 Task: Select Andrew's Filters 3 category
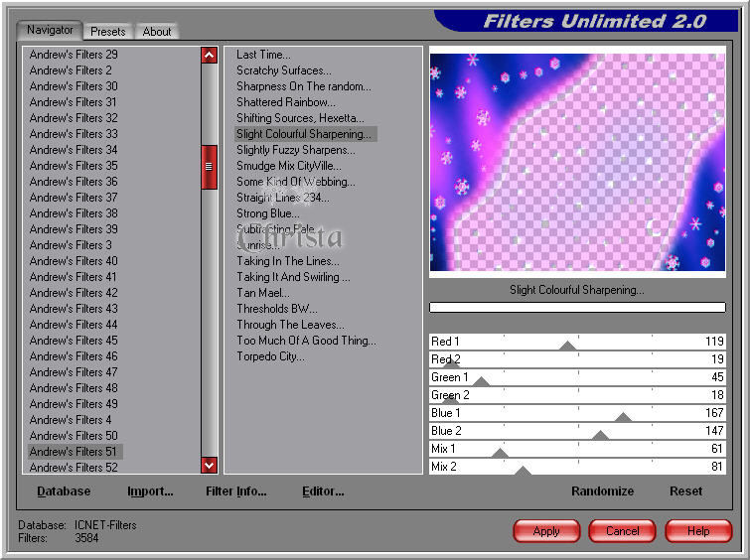click(x=71, y=245)
